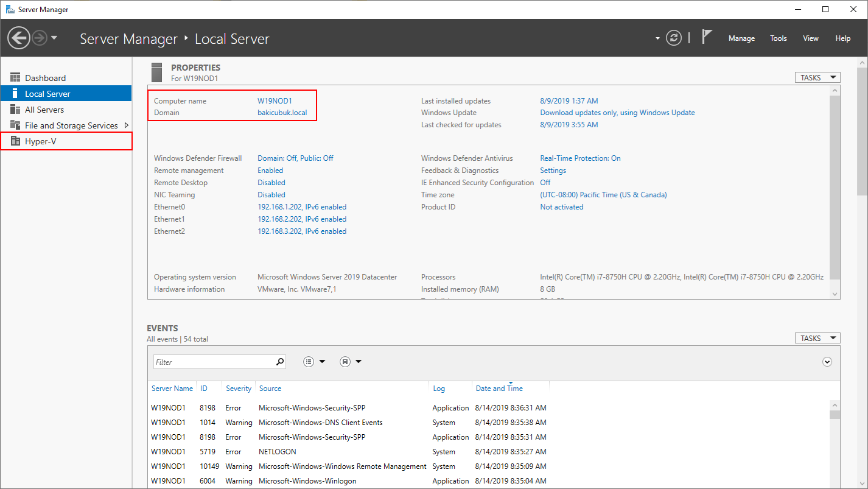Sort events by ID column
This screenshot has width=868, height=489.
tap(204, 389)
